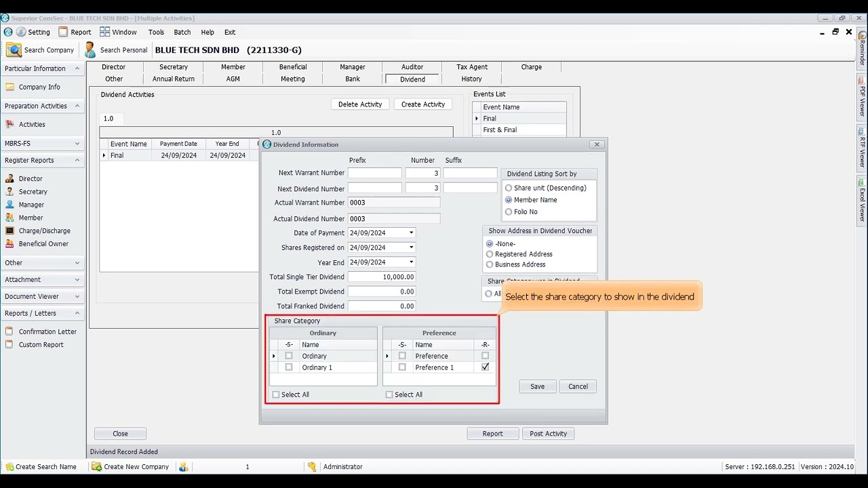Click the Search Company folder icon
The height and width of the screenshot is (488, 868).
pyautogui.click(x=14, y=49)
